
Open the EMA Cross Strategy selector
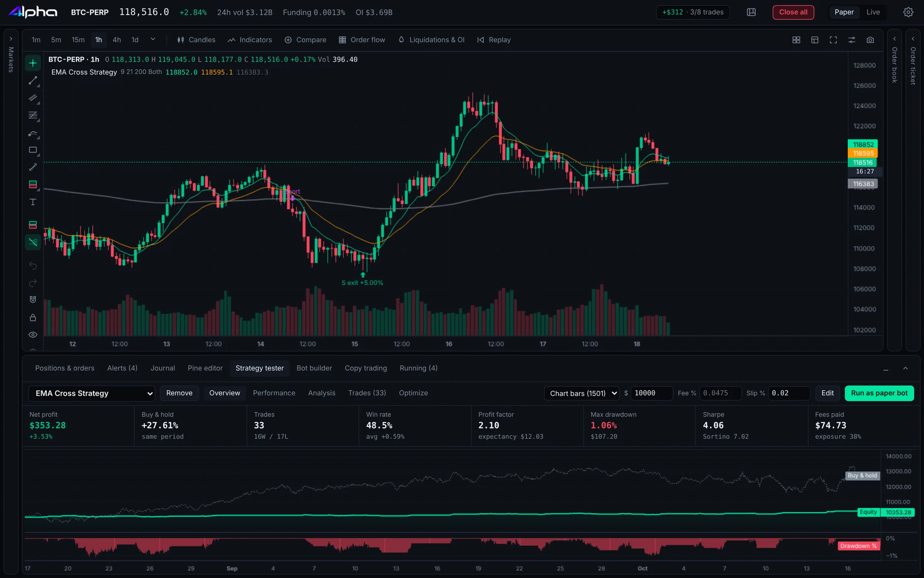coord(92,393)
